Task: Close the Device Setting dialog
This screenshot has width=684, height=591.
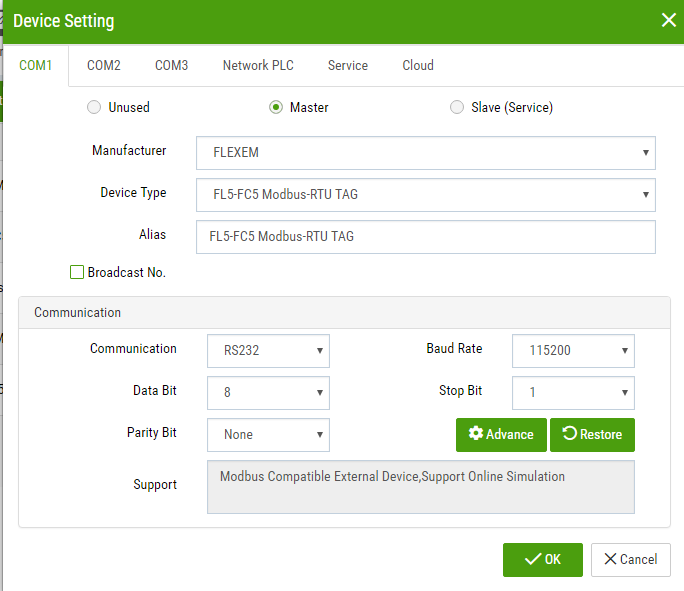Action: [x=668, y=20]
